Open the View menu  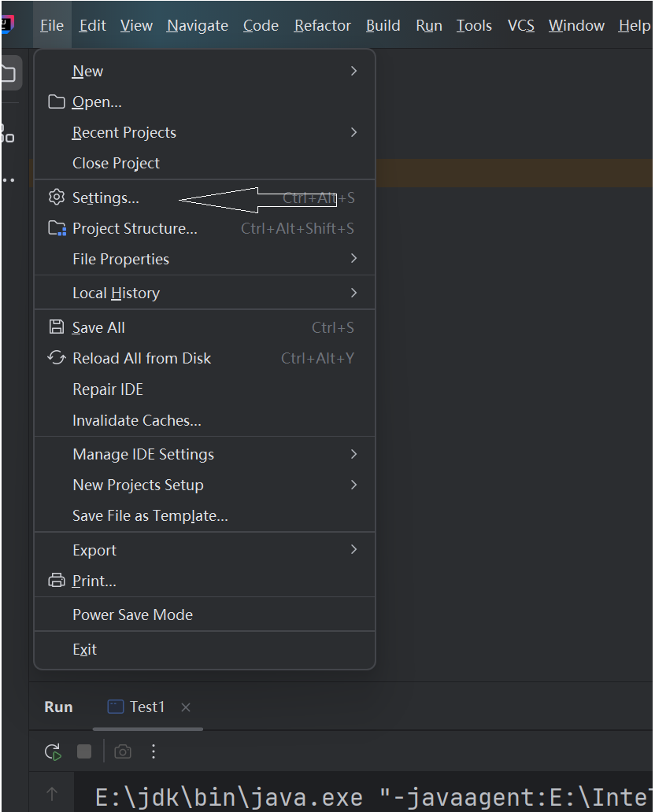136,25
